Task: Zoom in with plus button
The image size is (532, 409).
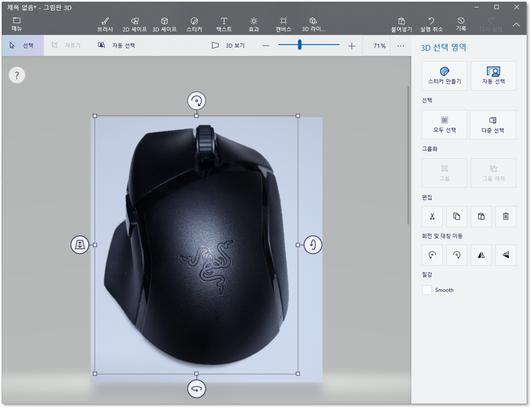Action: click(352, 45)
